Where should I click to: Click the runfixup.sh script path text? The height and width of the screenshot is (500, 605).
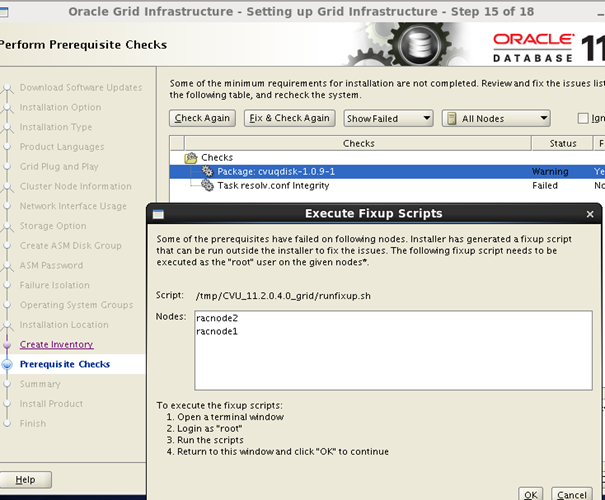(283, 296)
